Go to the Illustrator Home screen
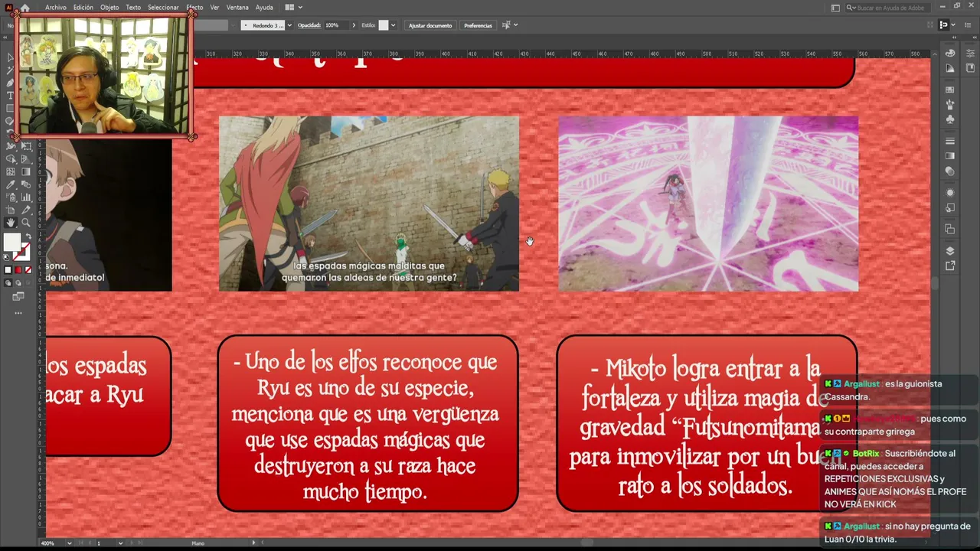The image size is (980, 551). (24, 7)
